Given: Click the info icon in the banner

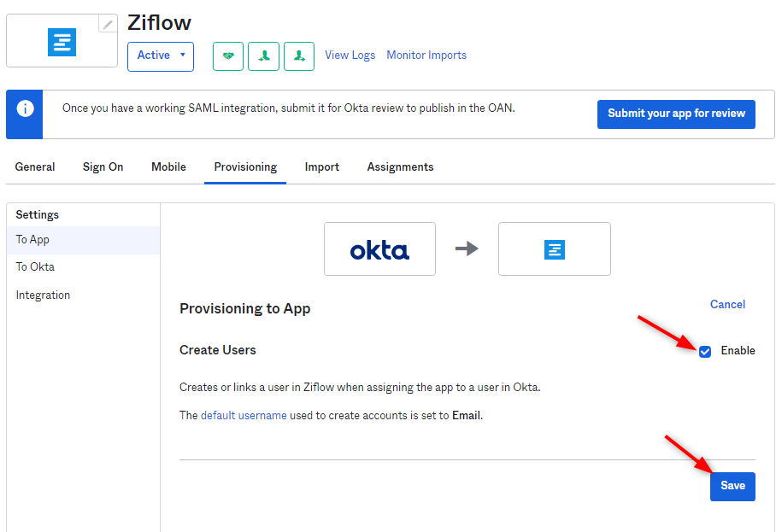Looking at the screenshot, I should [x=26, y=108].
